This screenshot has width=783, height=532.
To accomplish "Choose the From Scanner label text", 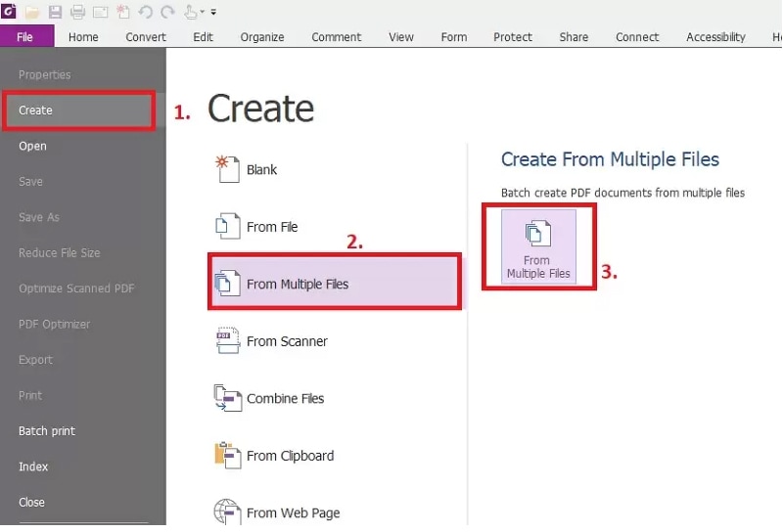I will [x=287, y=341].
